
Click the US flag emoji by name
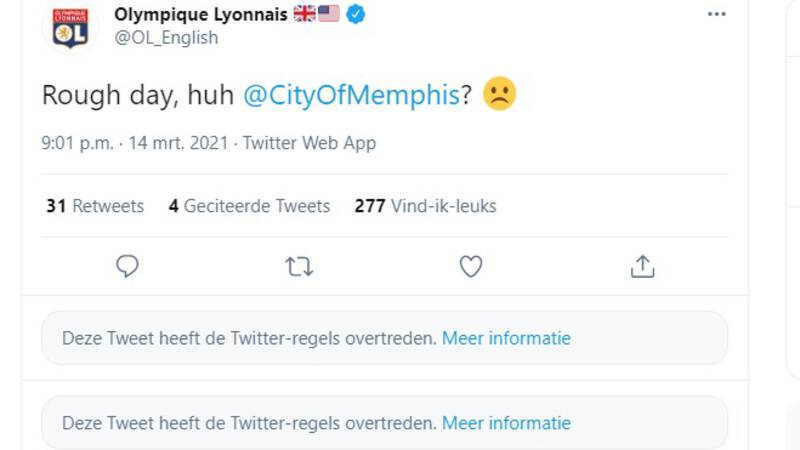click(x=329, y=14)
